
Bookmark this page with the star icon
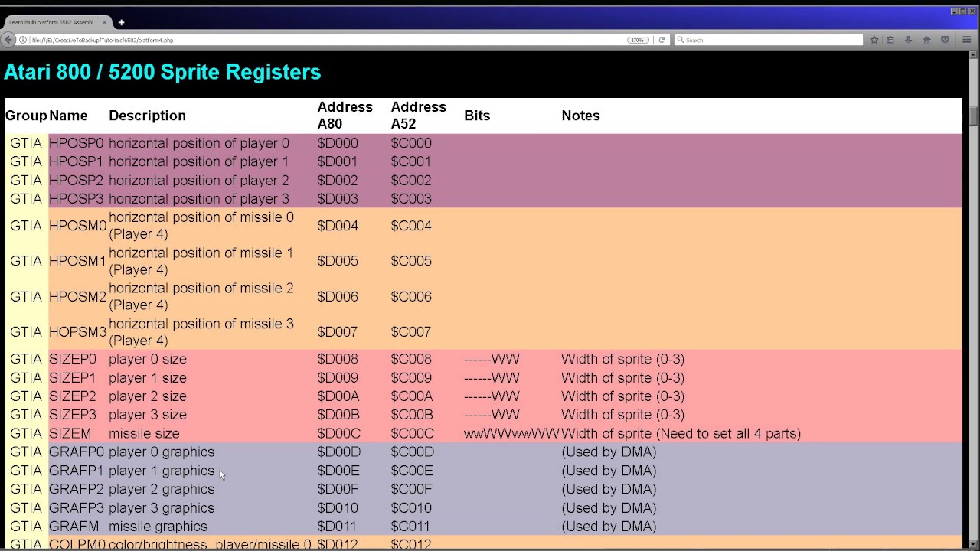[874, 40]
